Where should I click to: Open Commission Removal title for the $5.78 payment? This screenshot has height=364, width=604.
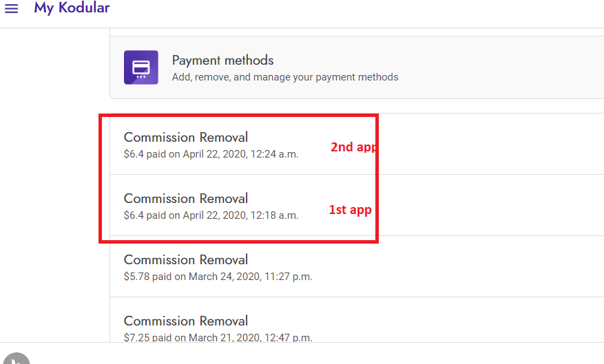[x=186, y=259]
